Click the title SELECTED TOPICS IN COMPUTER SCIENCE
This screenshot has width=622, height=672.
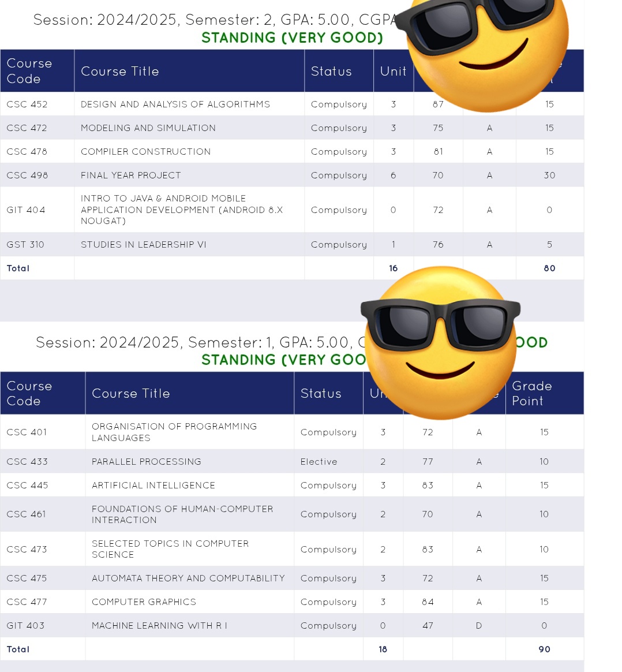pos(170,549)
